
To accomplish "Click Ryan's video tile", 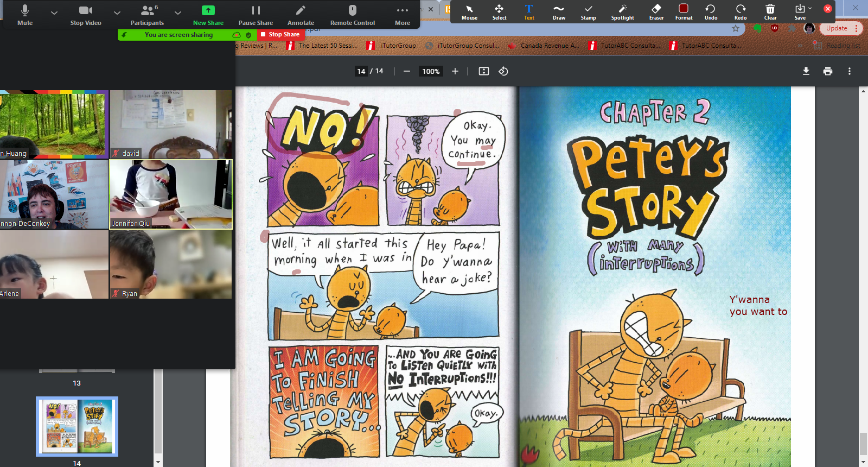I will point(171,264).
